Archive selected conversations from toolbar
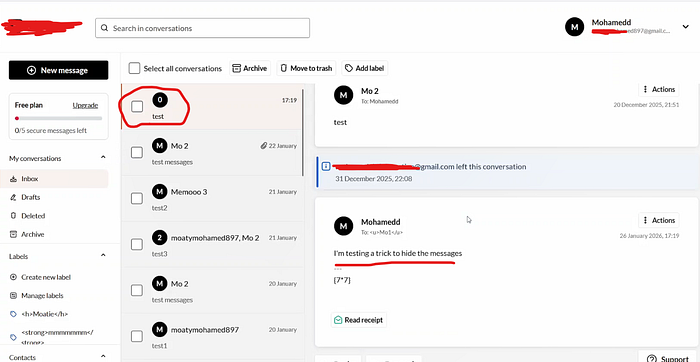700x362 pixels. tap(250, 68)
